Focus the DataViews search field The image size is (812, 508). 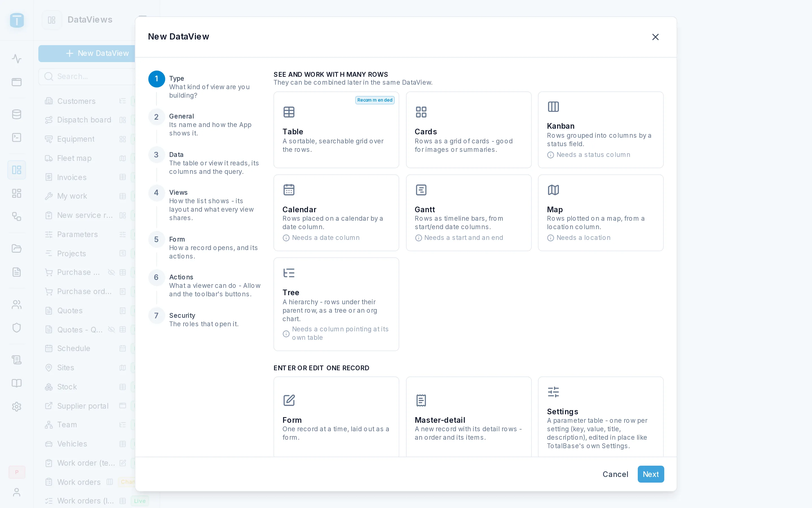pos(87,76)
